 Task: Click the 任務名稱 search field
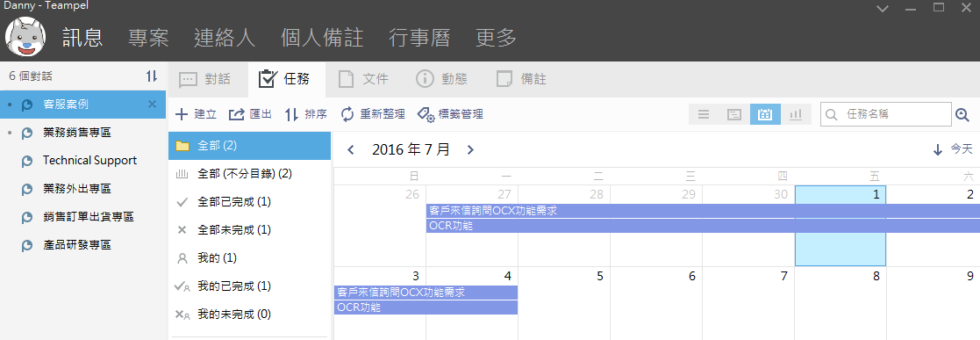pyautogui.click(x=885, y=114)
